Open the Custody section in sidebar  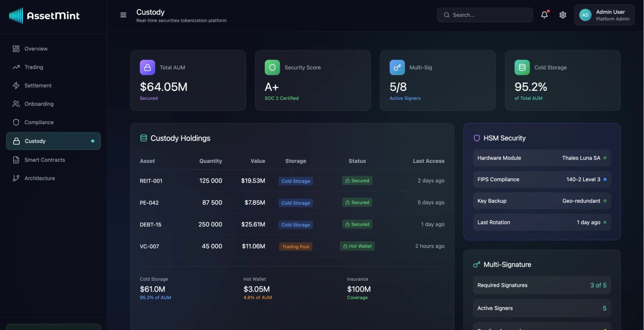(35, 141)
